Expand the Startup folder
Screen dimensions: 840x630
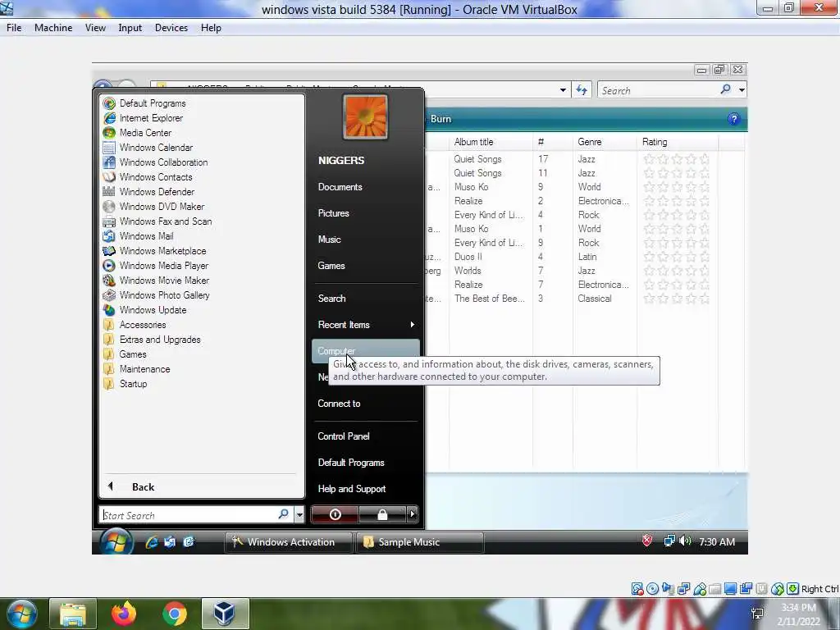pyautogui.click(x=126, y=384)
